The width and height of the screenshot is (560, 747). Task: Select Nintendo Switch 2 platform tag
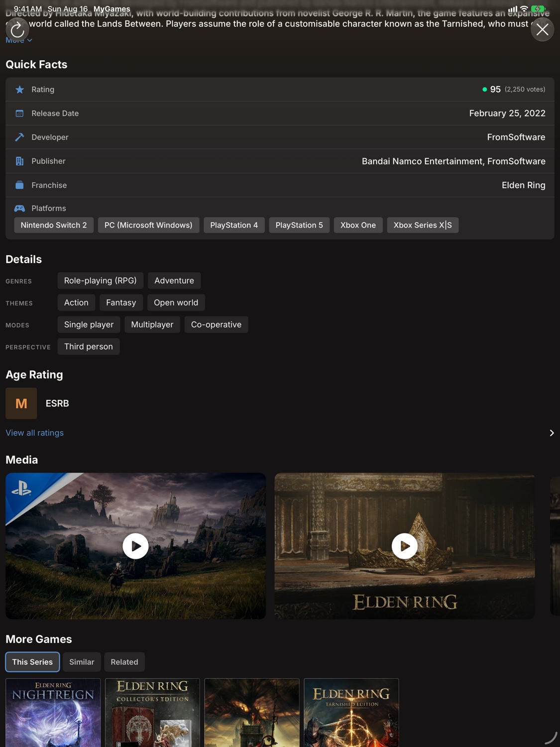coord(54,225)
